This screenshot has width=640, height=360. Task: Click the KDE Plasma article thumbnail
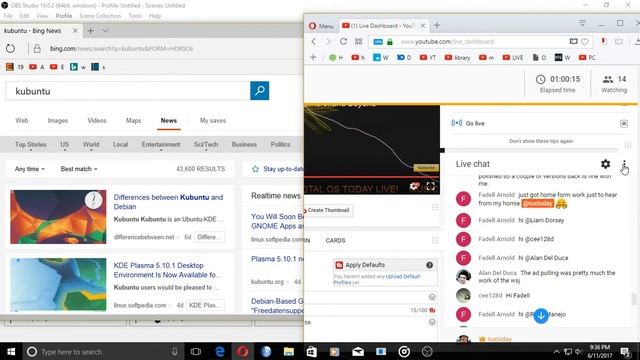pos(58,284)
